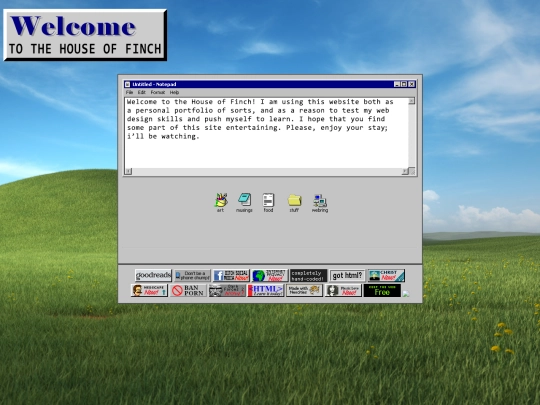The width and height of the screenshot is (540, 405).
Task: Click the "stuff" label text
Action: 294,210
